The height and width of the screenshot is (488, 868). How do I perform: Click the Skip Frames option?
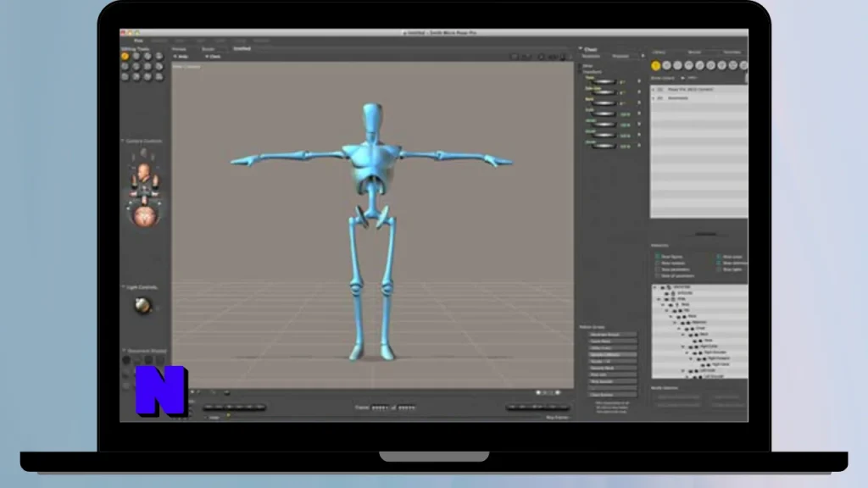click(558, 417)
